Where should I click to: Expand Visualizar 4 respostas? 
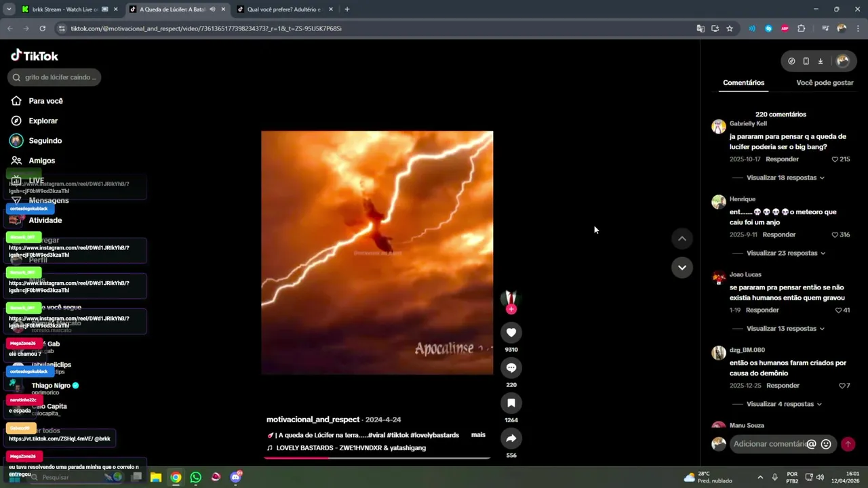coord(784,404)
